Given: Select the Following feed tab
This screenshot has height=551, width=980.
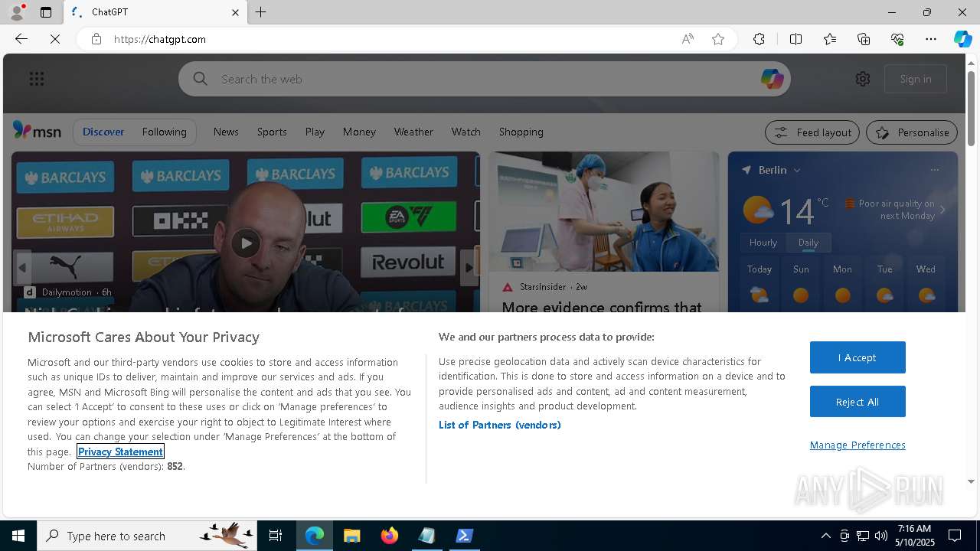Looking at the screenshot, I should click(165, 132).
